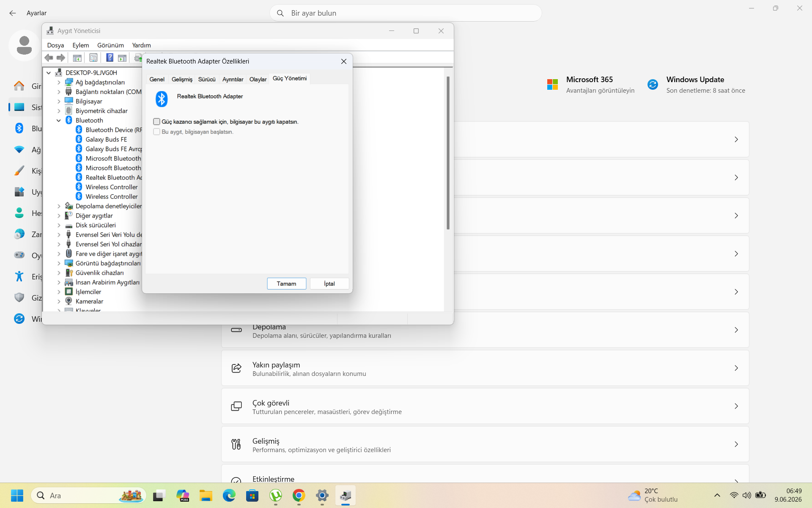Tick the 'Bu aygıt, bilgisayarı başlatsın' checkbox
Screen dimensions: 812x508
pyautogui.click(x=156, y=132)
